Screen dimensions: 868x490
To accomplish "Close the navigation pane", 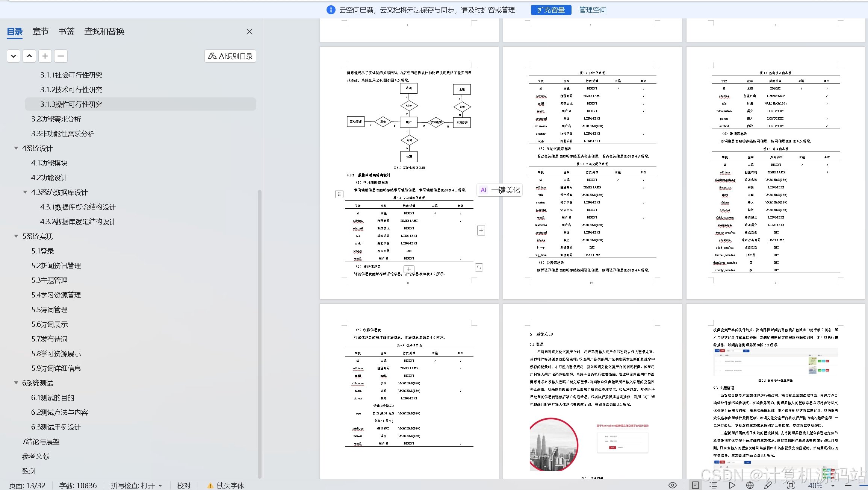I will tap(250, 32).
